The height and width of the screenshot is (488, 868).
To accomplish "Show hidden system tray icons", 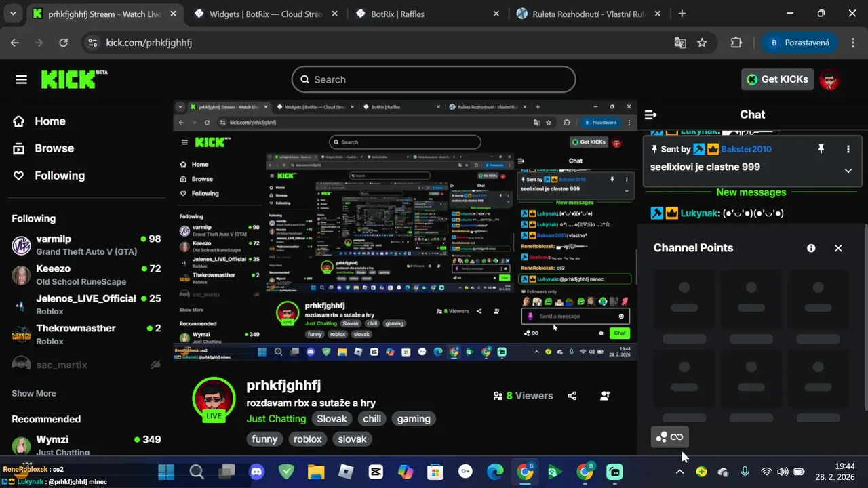I will tap(679, 472).
